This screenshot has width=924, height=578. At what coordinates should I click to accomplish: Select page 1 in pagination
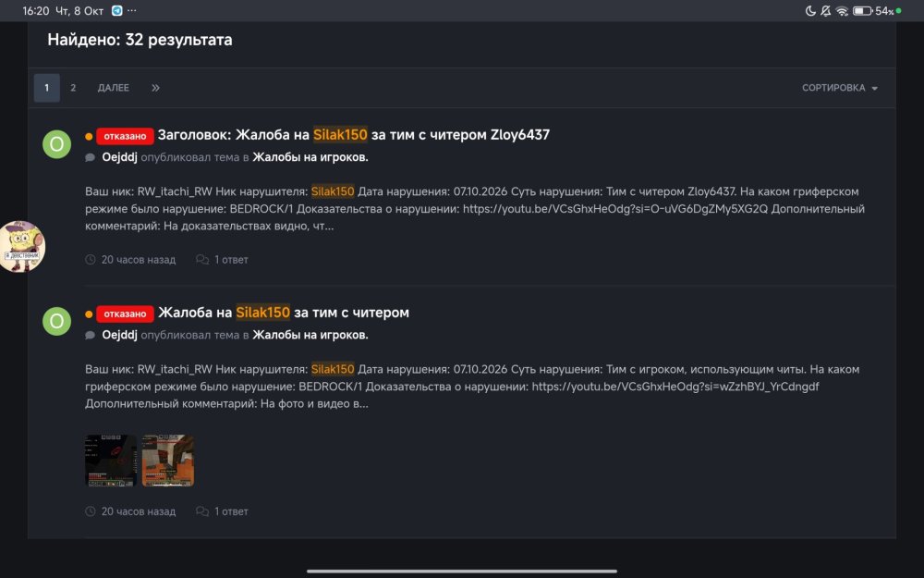click(x=46, y=88)
